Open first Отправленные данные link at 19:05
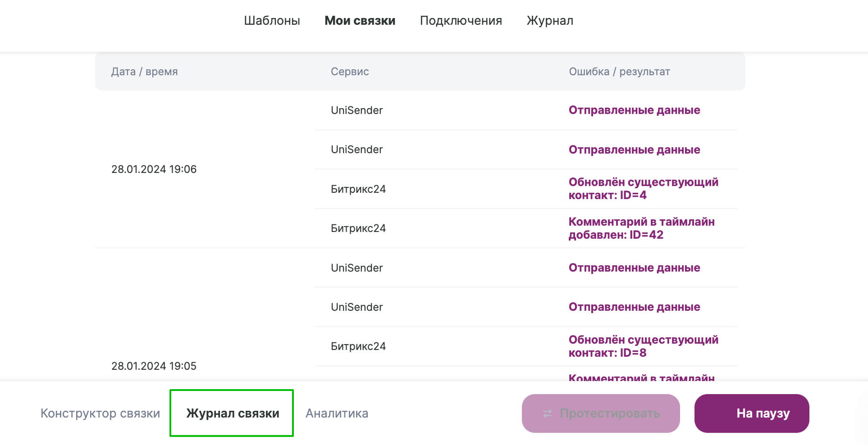The width and height of the screenshot is (868, 445). 634,268
